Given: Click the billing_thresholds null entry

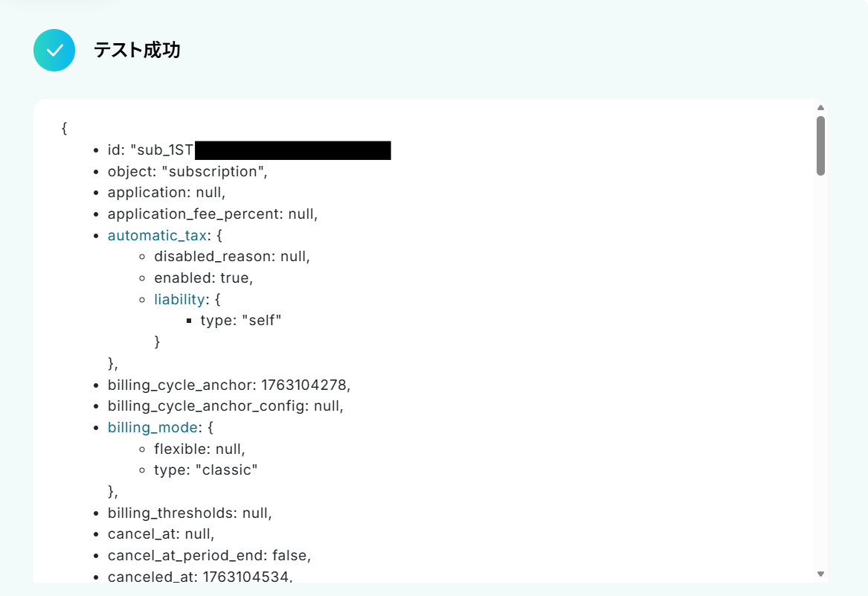Looking at the screenshot, I should click(190, 513).
